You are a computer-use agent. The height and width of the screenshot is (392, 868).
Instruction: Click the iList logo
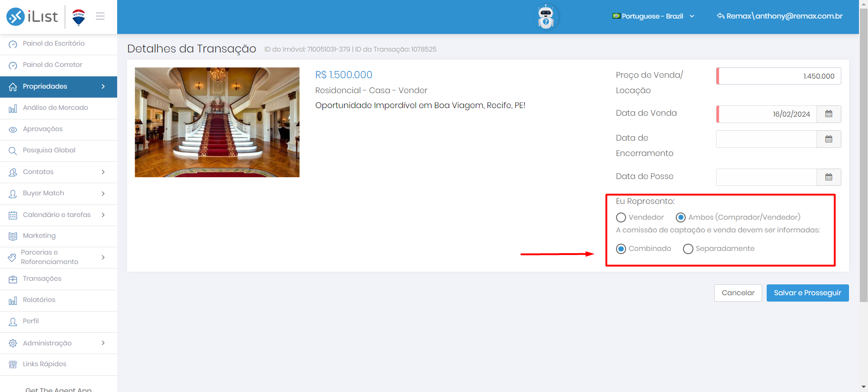point(32,17)
